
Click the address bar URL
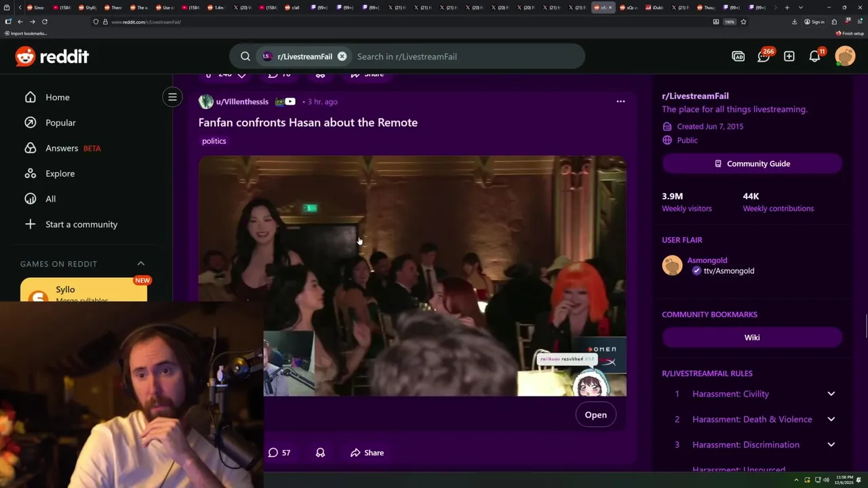146,22
